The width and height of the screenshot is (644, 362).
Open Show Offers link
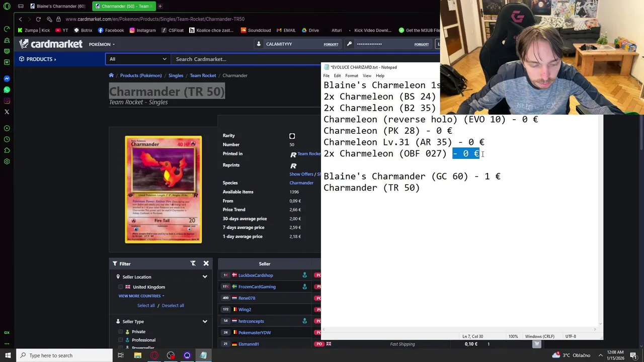[x=301, y=174]
